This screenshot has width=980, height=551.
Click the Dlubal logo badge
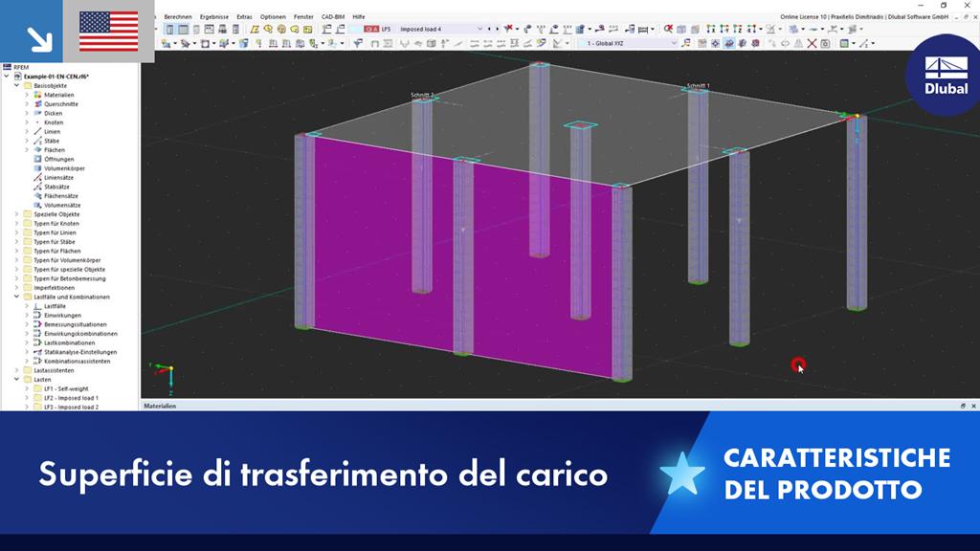945,75
